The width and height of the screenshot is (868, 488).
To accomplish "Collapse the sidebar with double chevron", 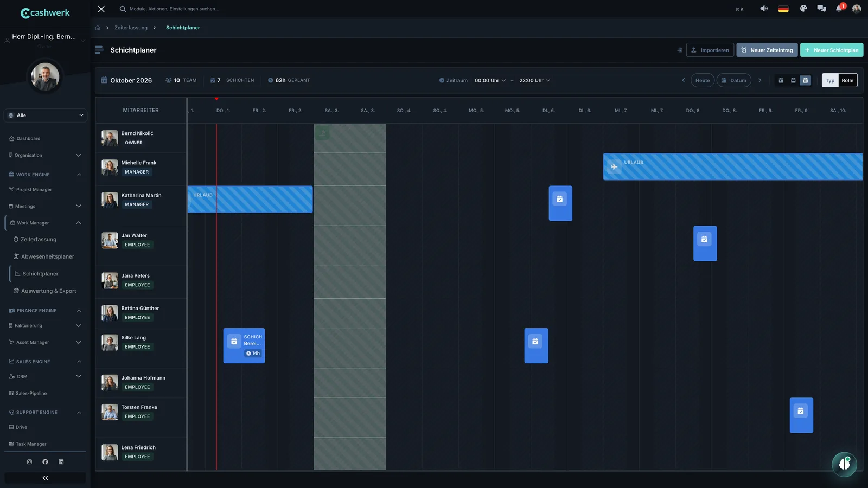I will (x=45, y=478).
